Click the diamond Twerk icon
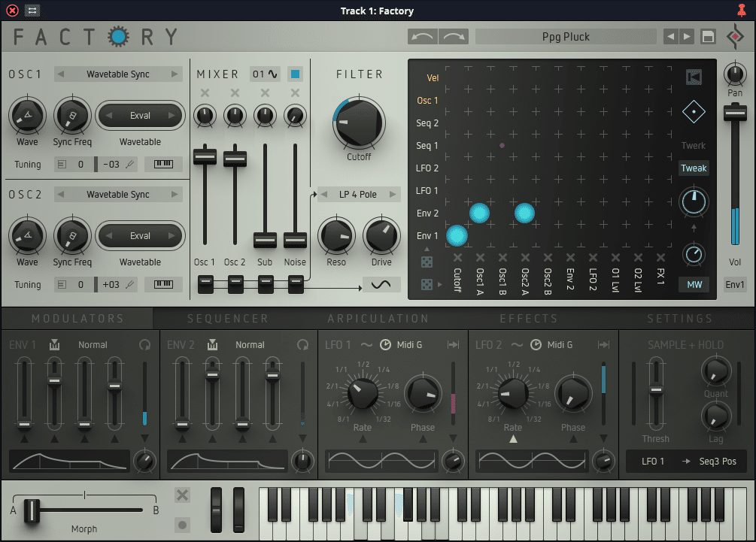This screenshot has height=542, width=756. coord(694,112)
